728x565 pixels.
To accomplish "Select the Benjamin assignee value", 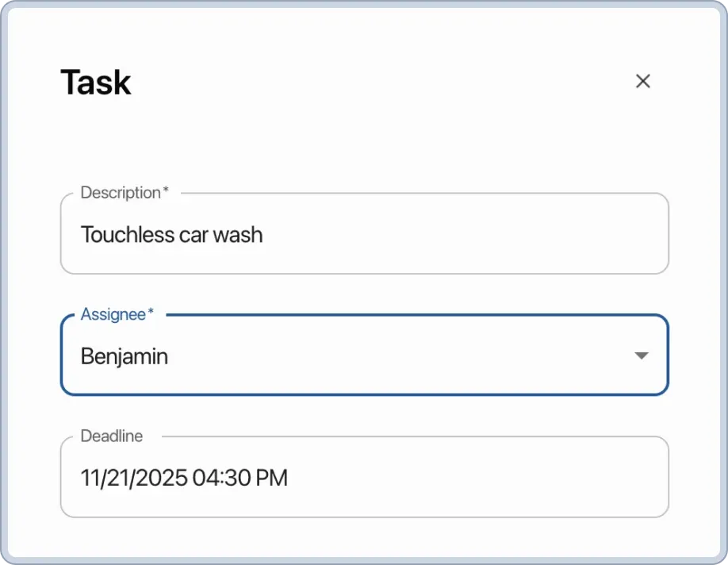I will [124, 356].
